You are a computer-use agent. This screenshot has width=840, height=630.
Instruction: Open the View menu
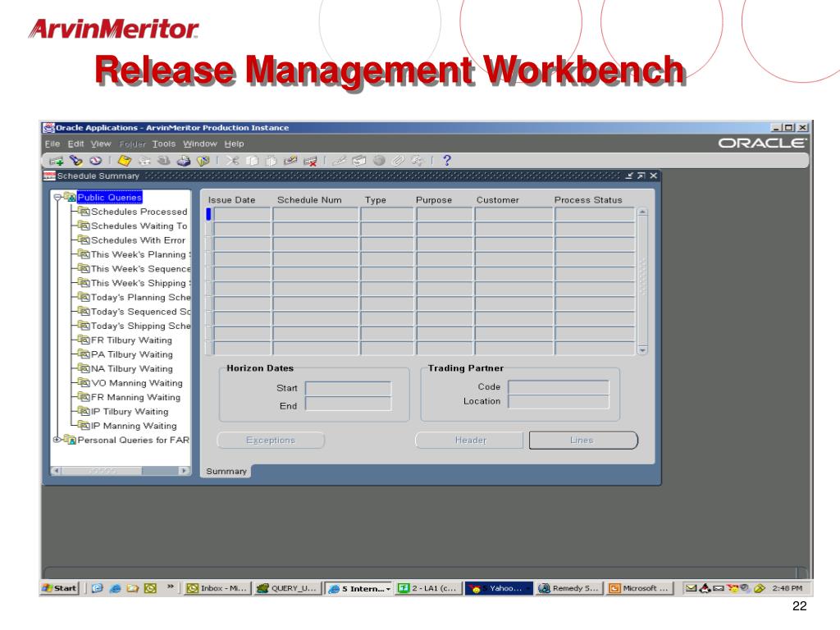click(101, 144)
